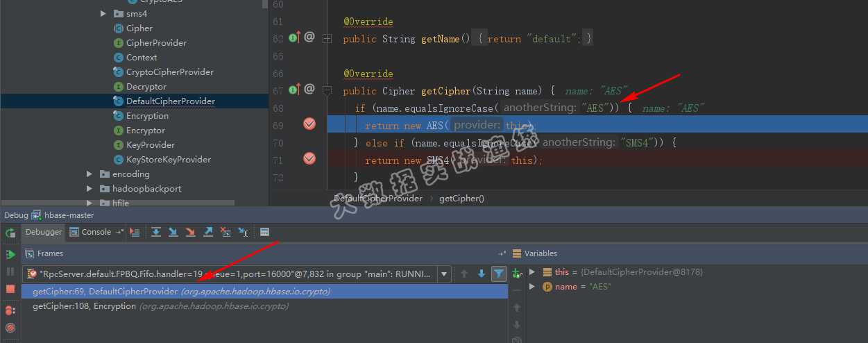Collapse the getCipher method fold on line 67

327,90
